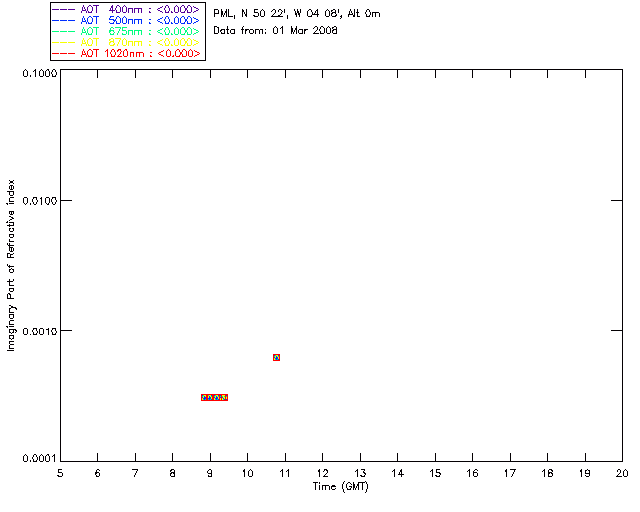Select x-axis tick label 12
The image size is (640, 512).
(x=322, y=474)
